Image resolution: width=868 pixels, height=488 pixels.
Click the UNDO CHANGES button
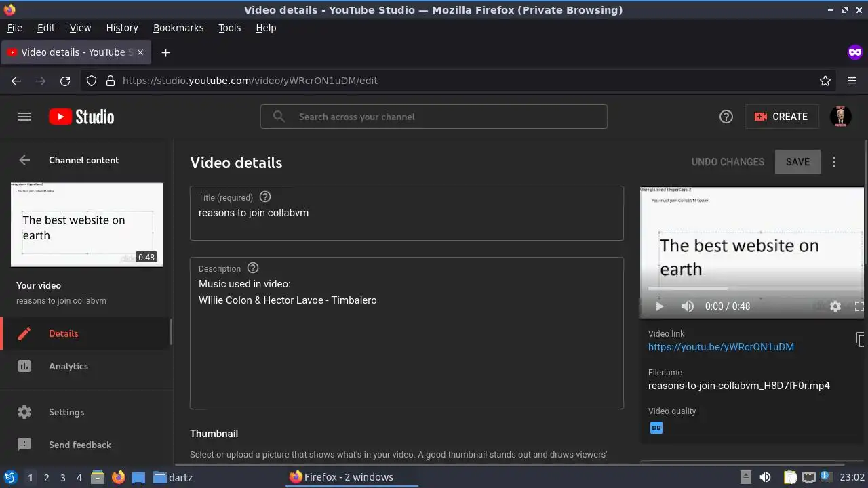point(728,162)
